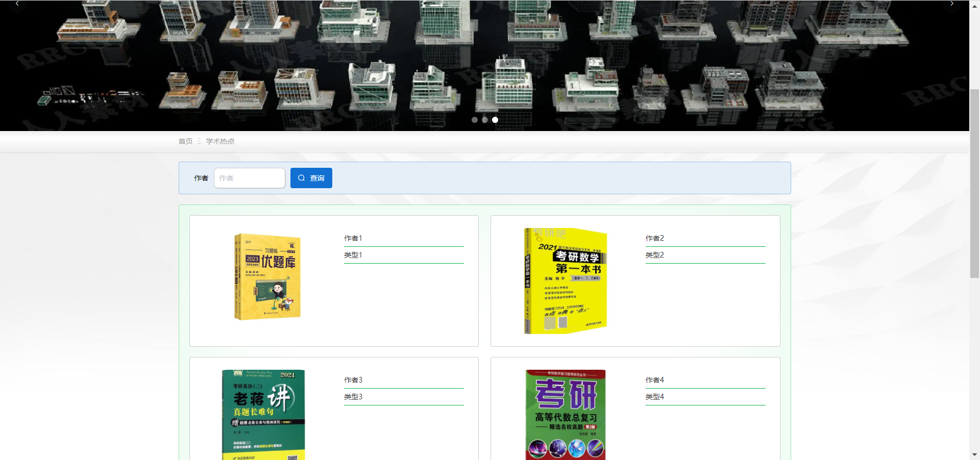Image resolution: width=980 pixels, height=460 pixels.
Task: Click the 作者2 text
Action: (655, 238)
